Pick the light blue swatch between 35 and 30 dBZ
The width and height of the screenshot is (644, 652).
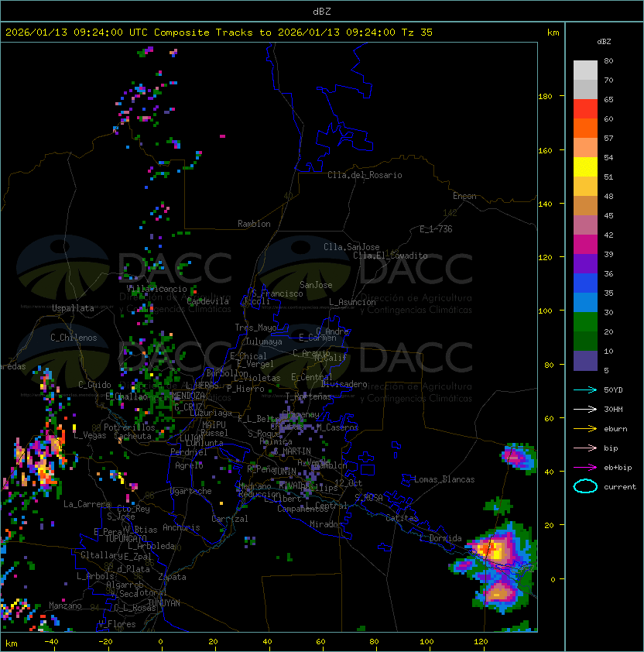[x=585, y=302]
